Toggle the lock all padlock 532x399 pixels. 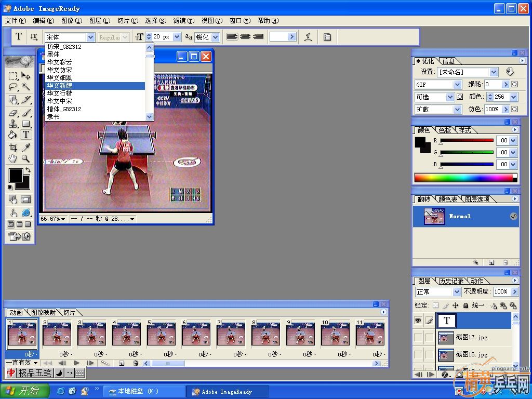coord(466,305)
